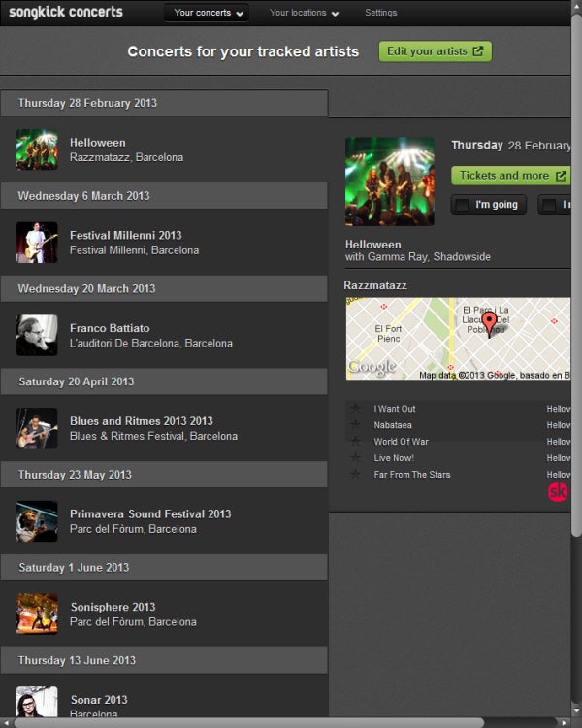Play the I Want Out song

[x=395, y=409]
